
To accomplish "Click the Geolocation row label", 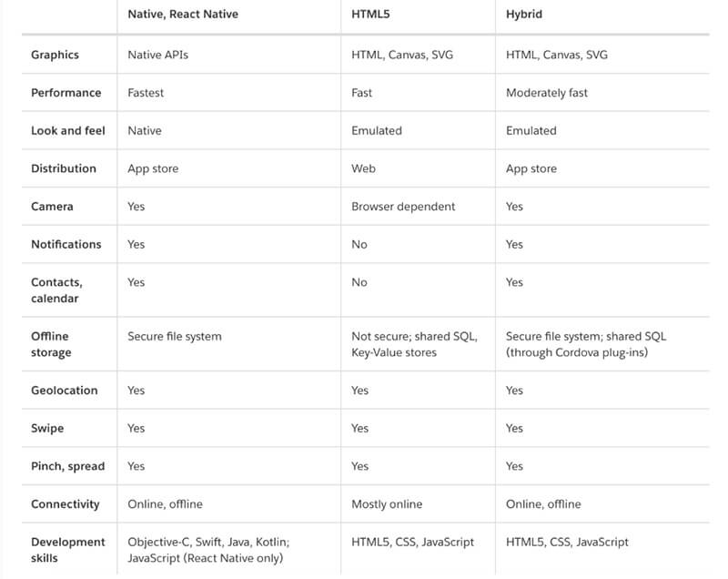I will pos(64,391).
